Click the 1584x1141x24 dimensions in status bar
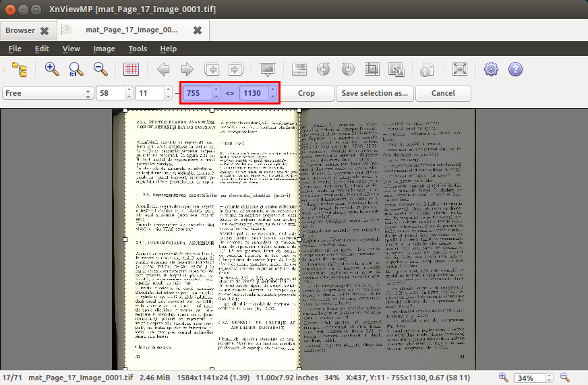 coord(213,378)
